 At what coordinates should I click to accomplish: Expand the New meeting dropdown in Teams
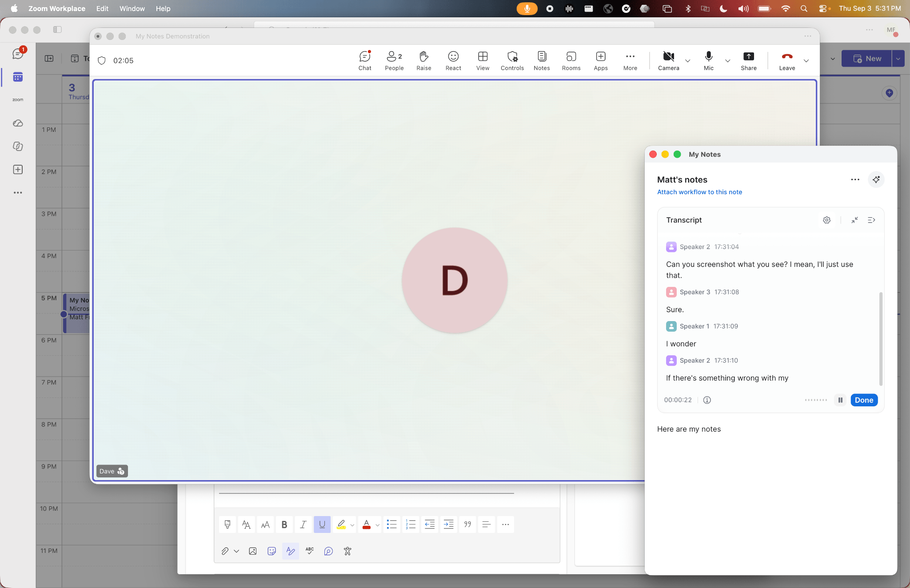tap(898, 59)
